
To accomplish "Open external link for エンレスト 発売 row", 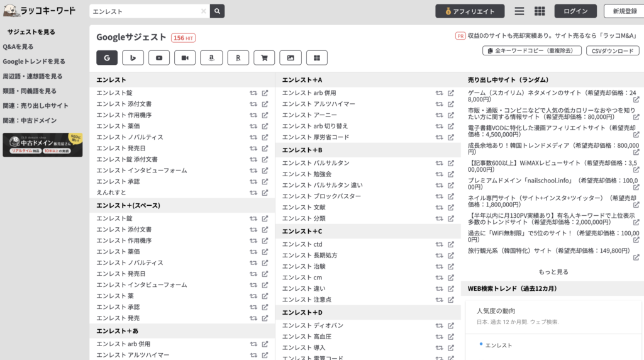I will tap(265, 318).
